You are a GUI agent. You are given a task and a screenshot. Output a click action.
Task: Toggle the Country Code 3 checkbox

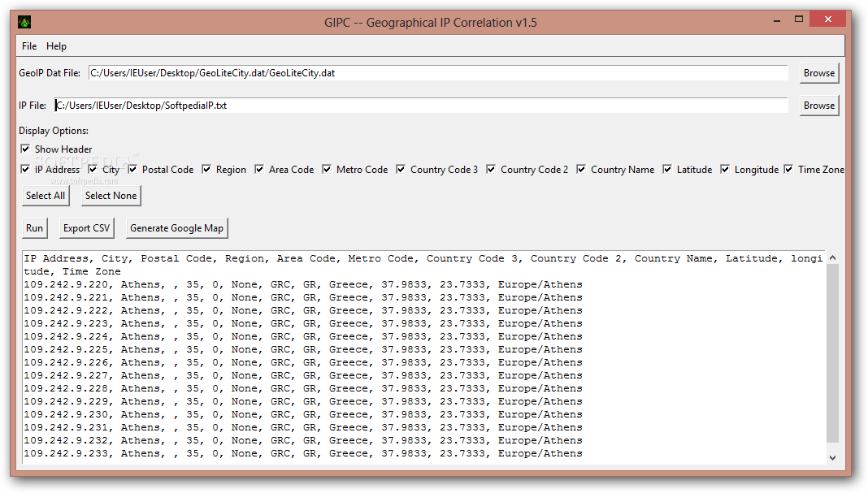(x=401, y=169)
